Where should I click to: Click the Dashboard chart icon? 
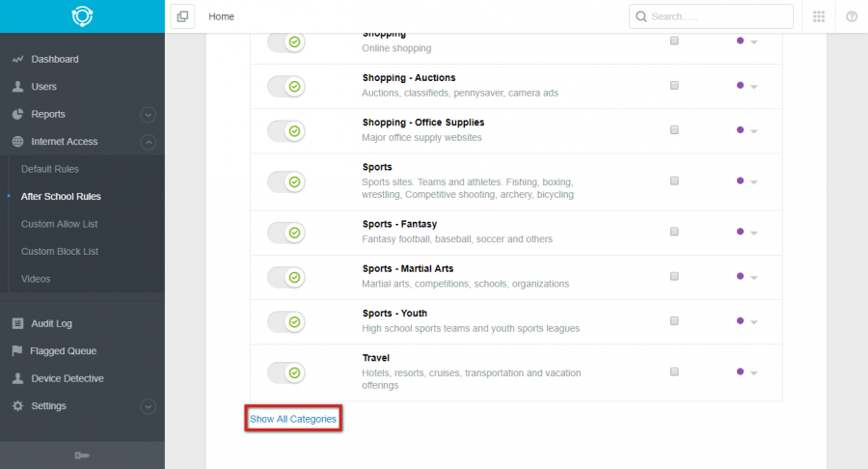tap(17, 59)
